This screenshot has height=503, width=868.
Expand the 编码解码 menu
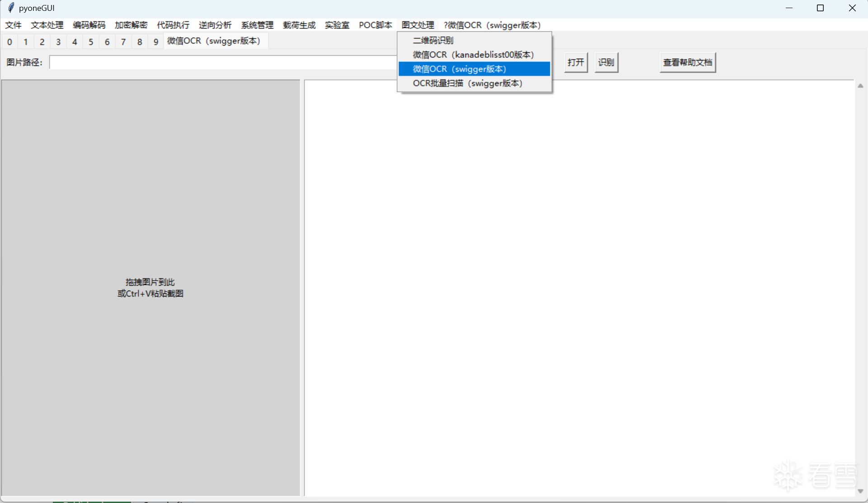click(x=89, y=25)
